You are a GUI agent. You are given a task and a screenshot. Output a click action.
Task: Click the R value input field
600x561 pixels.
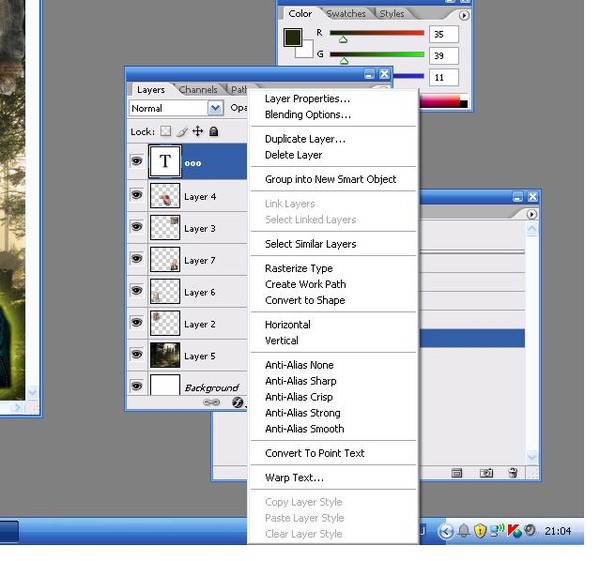coord(444,34)
